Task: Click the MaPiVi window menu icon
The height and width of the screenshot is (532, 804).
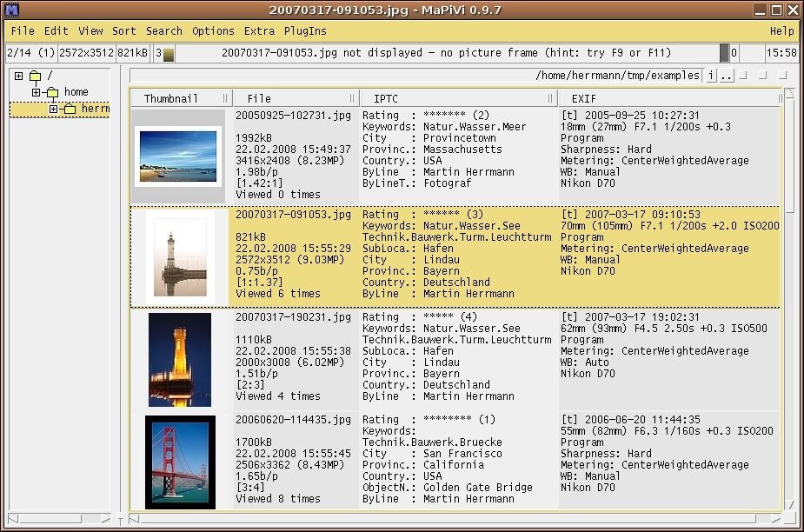Action: pyautogui.click(x=11, y=10)
